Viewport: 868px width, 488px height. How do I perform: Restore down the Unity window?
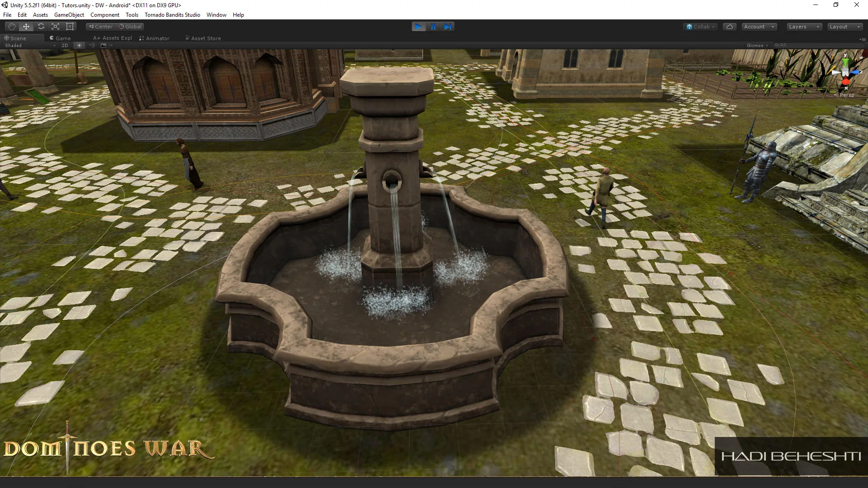tap(836, 5)
